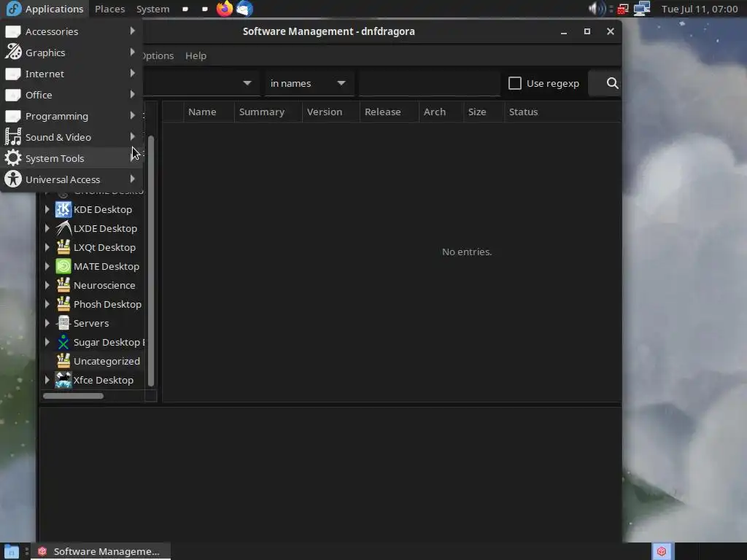747x560 pixels.
Task: Expand the Sugar Desktop group
Action: (x=47, y=343)
